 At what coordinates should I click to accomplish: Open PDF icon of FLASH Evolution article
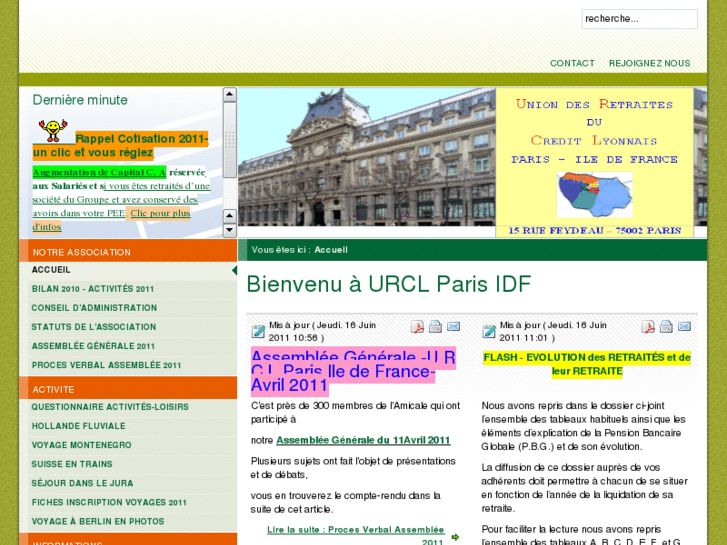tap(648, 327)
